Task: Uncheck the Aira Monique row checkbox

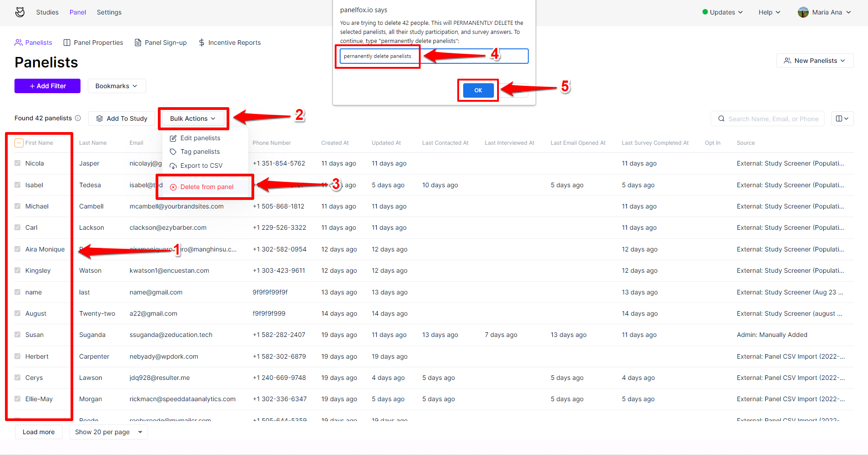Action: click(18, 249)
